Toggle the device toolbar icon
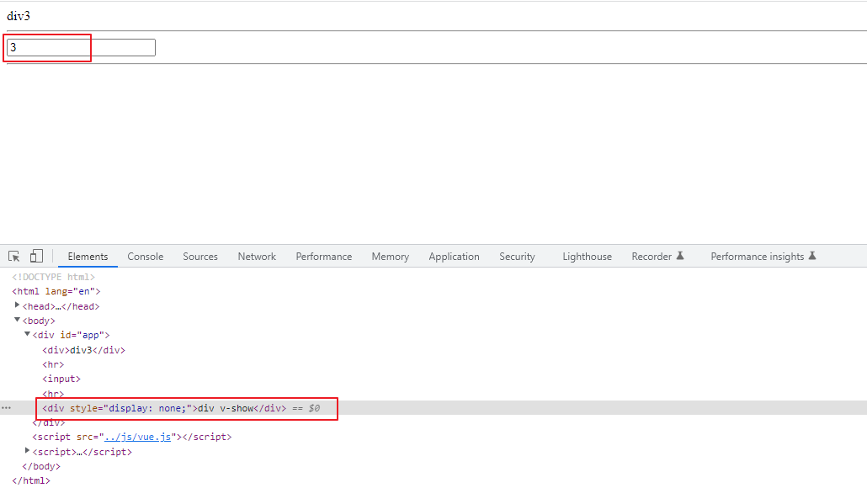The height and width of the screenshot is (504, 867). (x=36, y=257)
